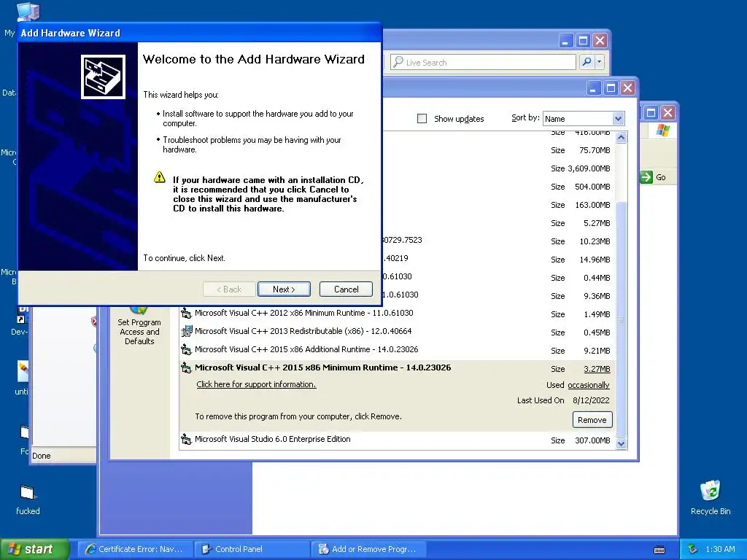The image size is (747, 560).
Task: Select the My Computer desktop icon
Action: [27, 12]
